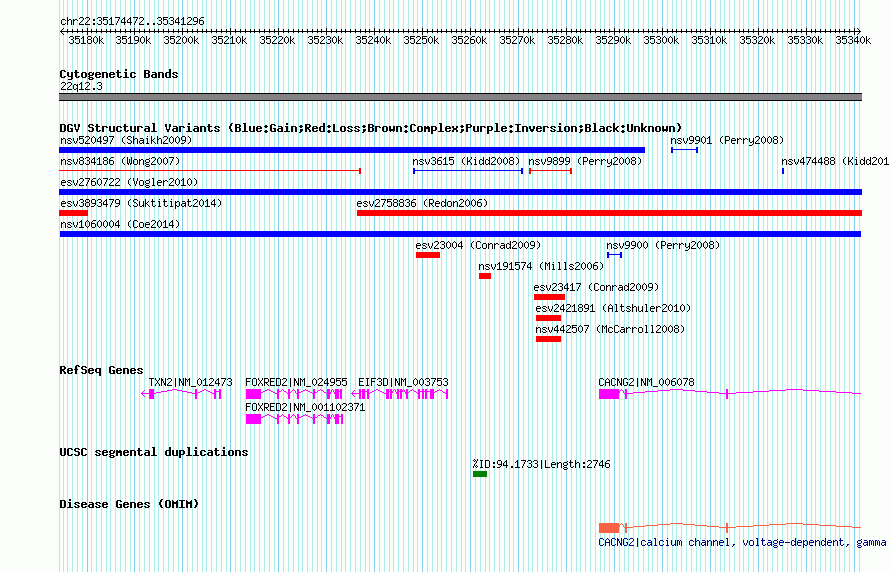The height and width of the screenshot is (572, 890).
Task: Click the 35220k ruler label
Action: pyautogui.click(x=277, y=40)
